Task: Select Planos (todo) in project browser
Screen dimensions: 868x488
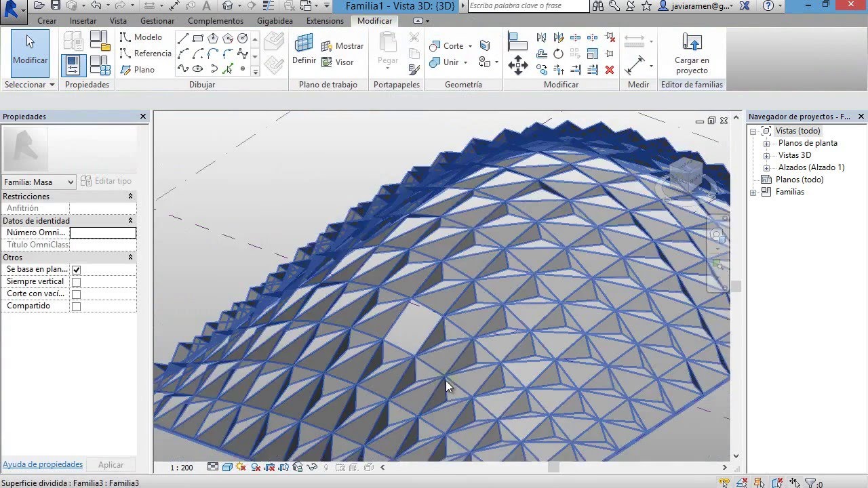Action: (x=800, y=180)
